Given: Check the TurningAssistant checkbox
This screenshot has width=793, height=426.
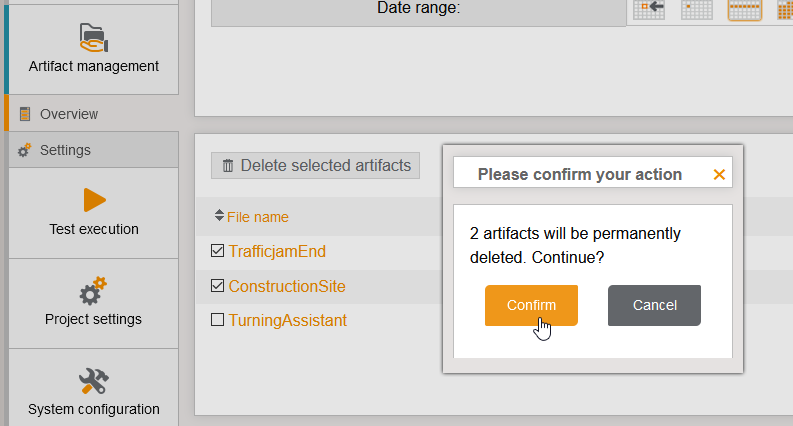Looking at the screenshot, I should pyautogui.click(x=218, y=320).
